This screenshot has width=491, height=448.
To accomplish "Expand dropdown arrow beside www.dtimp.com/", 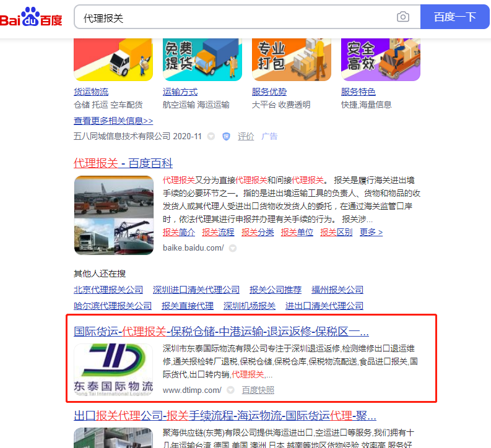I will coord(231,390).
